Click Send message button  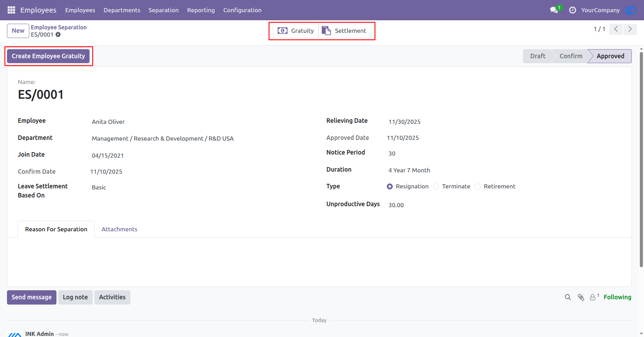tap(32, 297)
